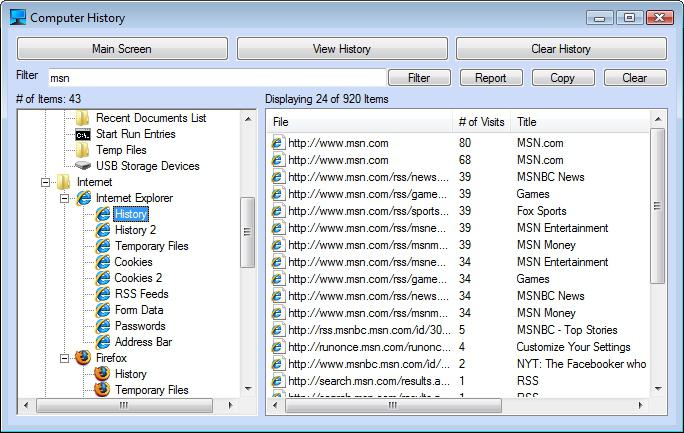Click the IE icon beside History 2

point(103,230)
